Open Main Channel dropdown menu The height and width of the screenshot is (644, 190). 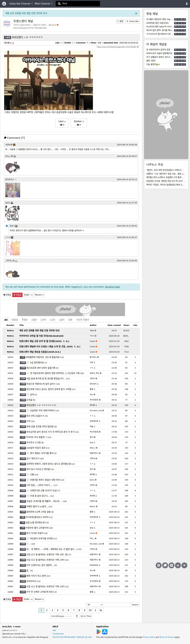tap(44, 4)
